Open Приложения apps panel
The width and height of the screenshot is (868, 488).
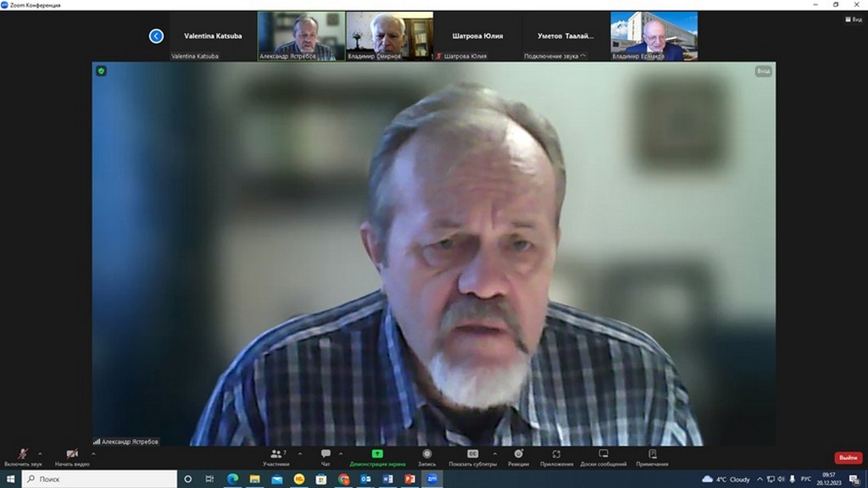pos(556,456)
